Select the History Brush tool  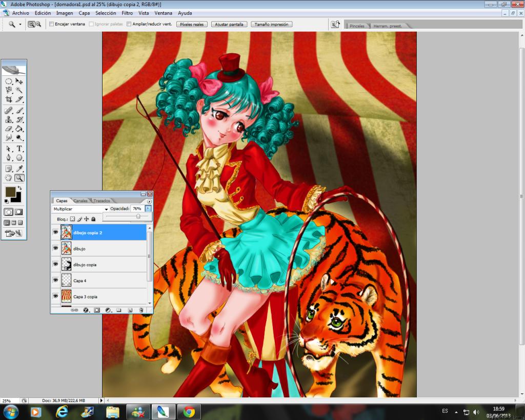click(x=19, y=119)
